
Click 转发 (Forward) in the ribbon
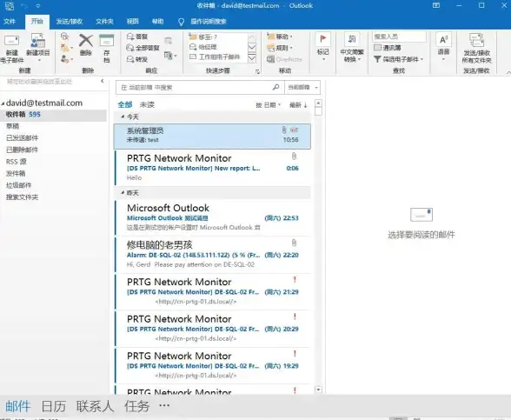(137, 59)
